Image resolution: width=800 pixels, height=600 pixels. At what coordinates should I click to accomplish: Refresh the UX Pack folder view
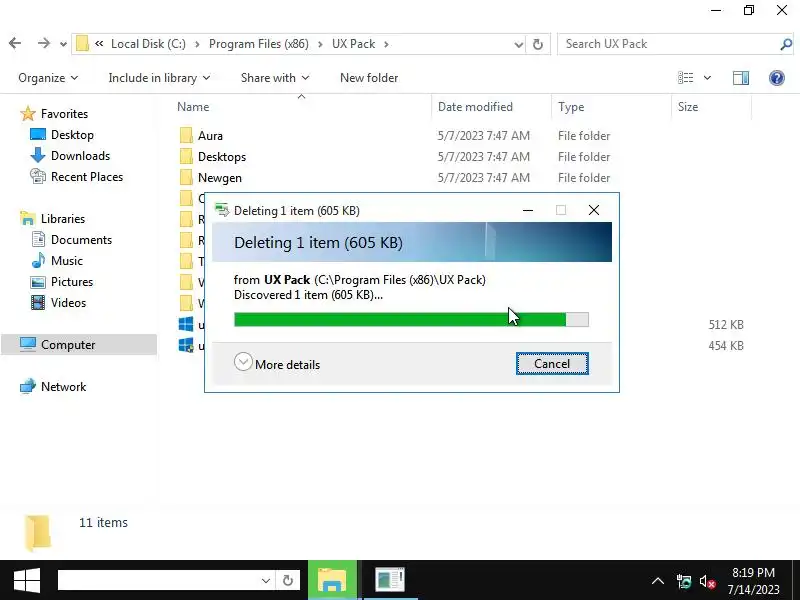tap(538, 44)
